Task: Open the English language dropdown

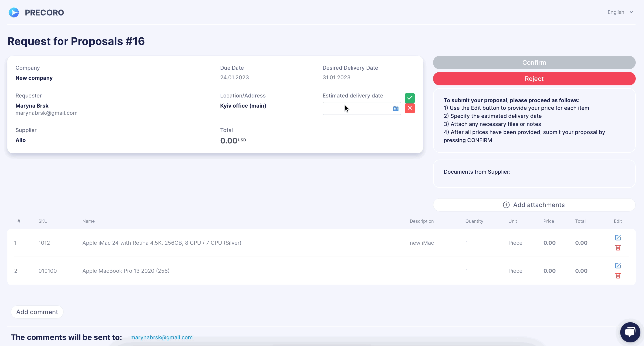Action: tap(620, 12)
